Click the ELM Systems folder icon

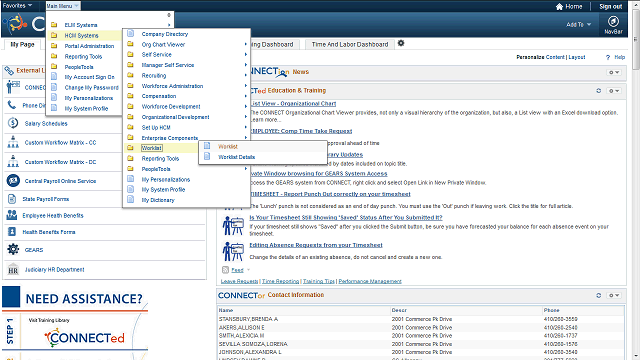click(53, 25)
